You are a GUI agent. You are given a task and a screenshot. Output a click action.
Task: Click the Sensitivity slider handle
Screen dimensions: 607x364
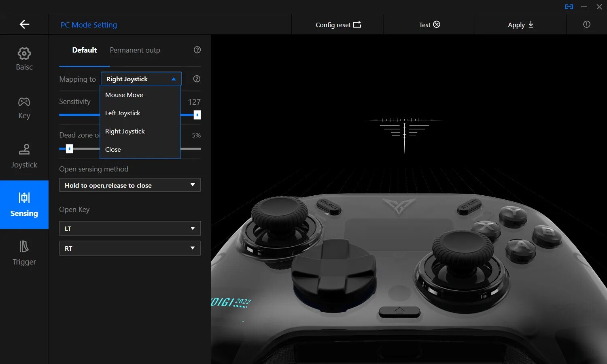(x=197, y=115)
